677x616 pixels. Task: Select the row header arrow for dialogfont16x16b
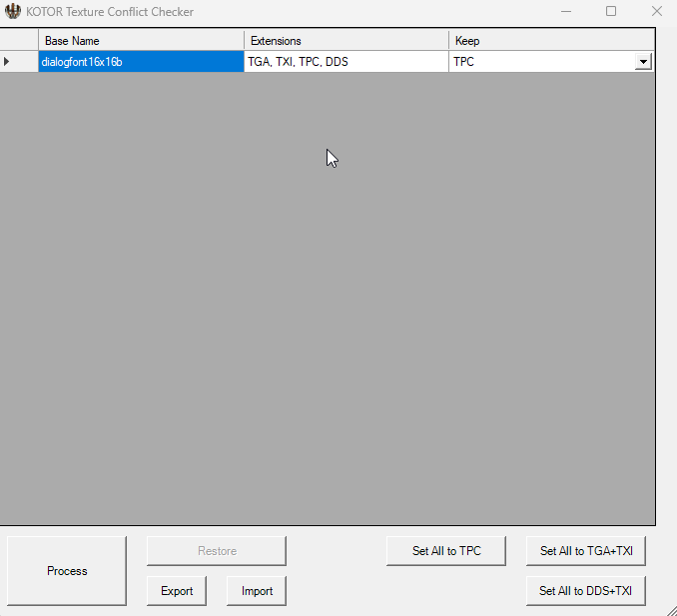click(x=19, y=62)
